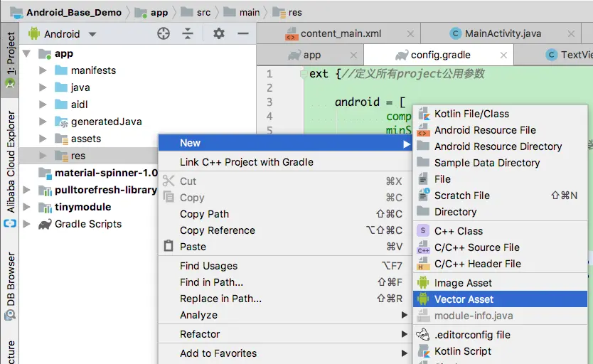The height and width of the screenshot is (364, 593).
Task: Click the Scratch File icon
Action: click(424, 195)
